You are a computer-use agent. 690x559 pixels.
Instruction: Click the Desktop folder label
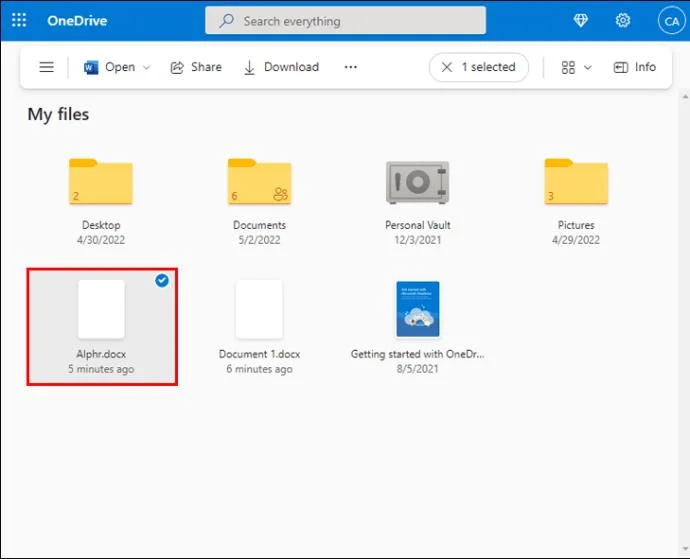pos(101,225)
